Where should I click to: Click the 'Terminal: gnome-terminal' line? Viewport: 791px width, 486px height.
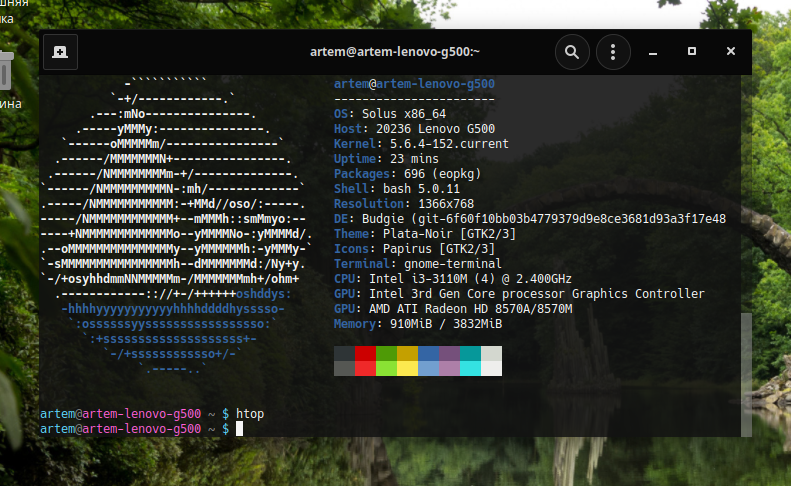(418, 264)
